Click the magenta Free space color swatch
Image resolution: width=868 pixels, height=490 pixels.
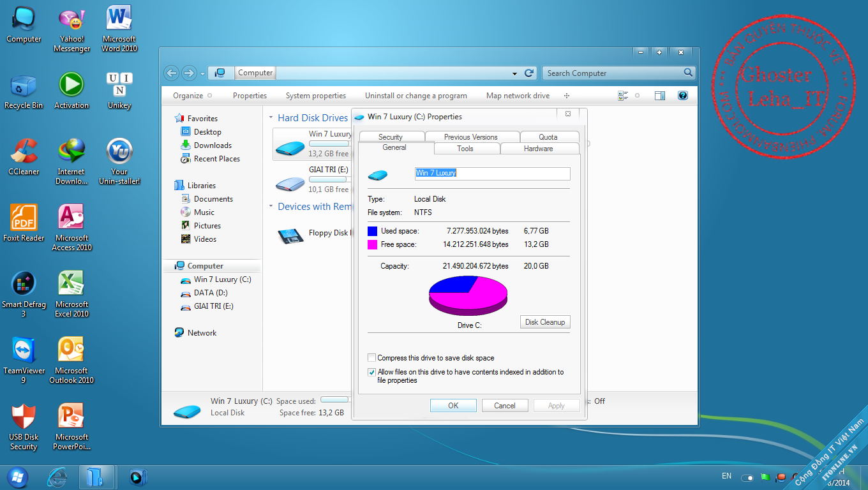click(x=373, y=244)
